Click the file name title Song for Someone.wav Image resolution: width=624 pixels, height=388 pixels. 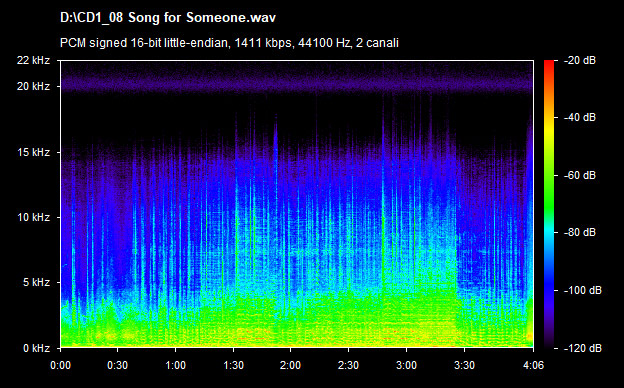pyautogui.click(x=168, y=18)
